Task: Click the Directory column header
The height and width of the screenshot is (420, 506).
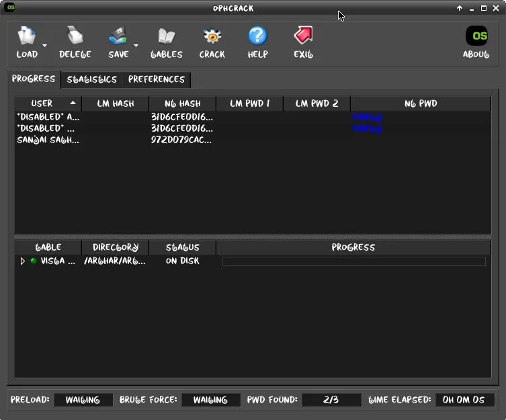Action: [x=116, y=247]
